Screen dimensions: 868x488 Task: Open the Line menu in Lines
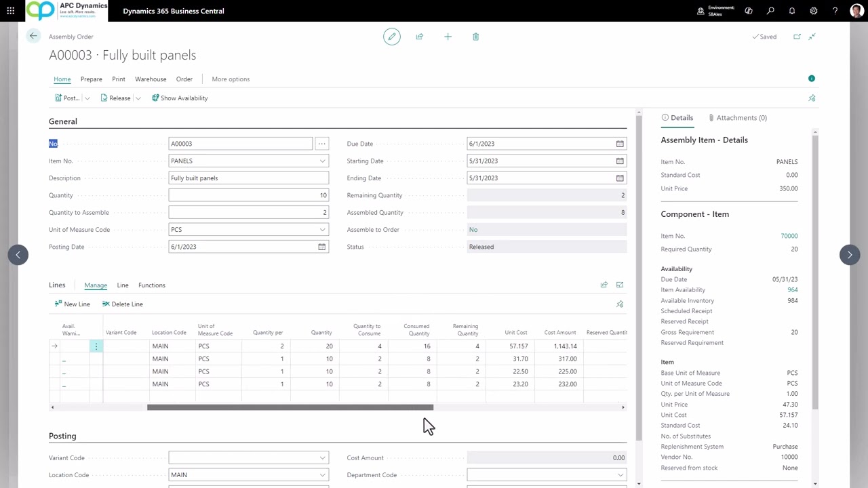coord(123,285)
